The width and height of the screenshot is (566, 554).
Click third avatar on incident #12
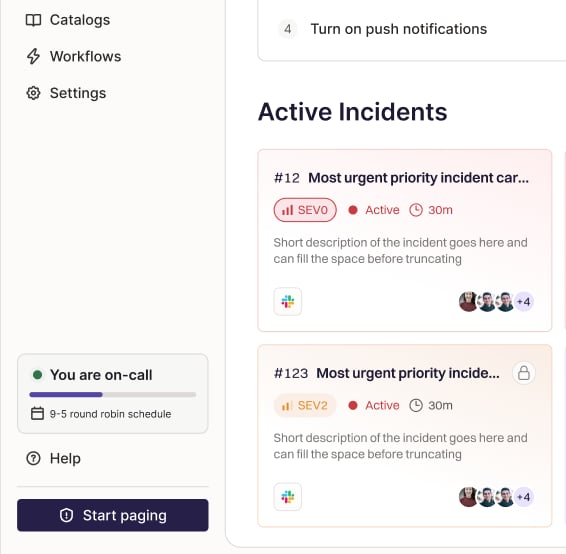[505, 302]
